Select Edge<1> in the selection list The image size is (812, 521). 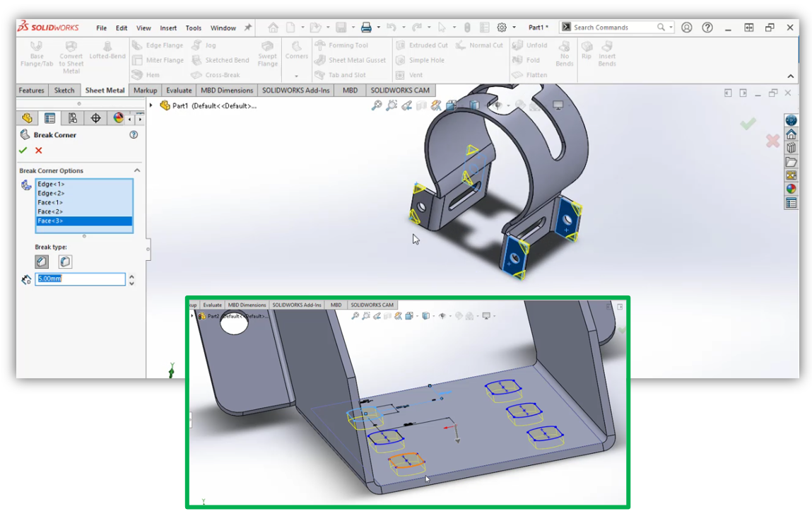click(84, 184)
